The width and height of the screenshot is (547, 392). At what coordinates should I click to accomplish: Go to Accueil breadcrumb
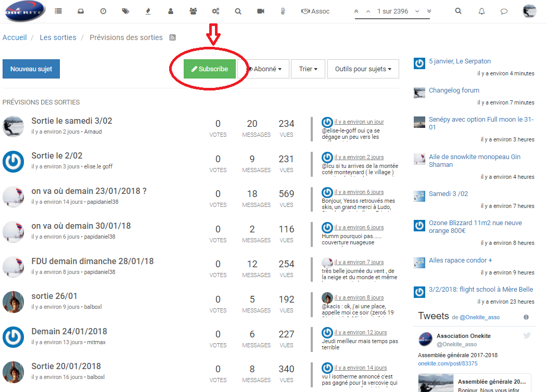point(15,37)
